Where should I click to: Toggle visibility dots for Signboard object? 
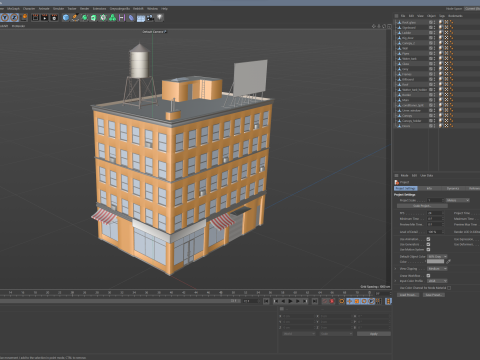(x=434, y=28)
